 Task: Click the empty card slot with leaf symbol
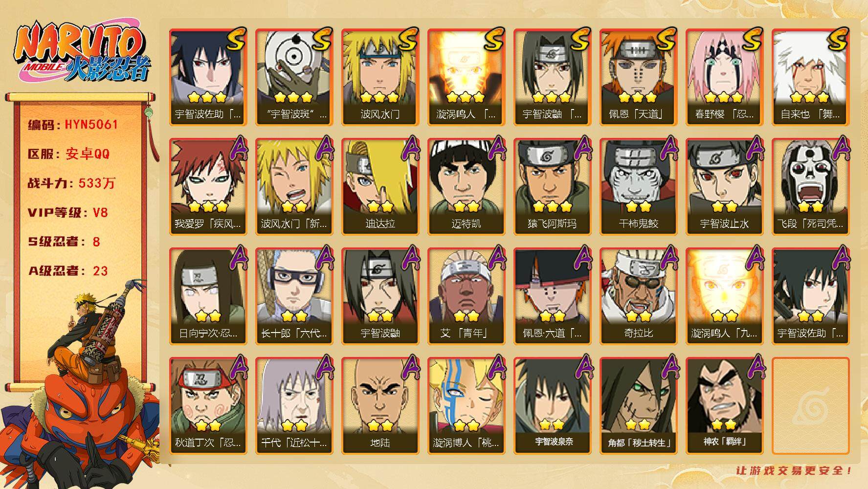click(810, 406)
